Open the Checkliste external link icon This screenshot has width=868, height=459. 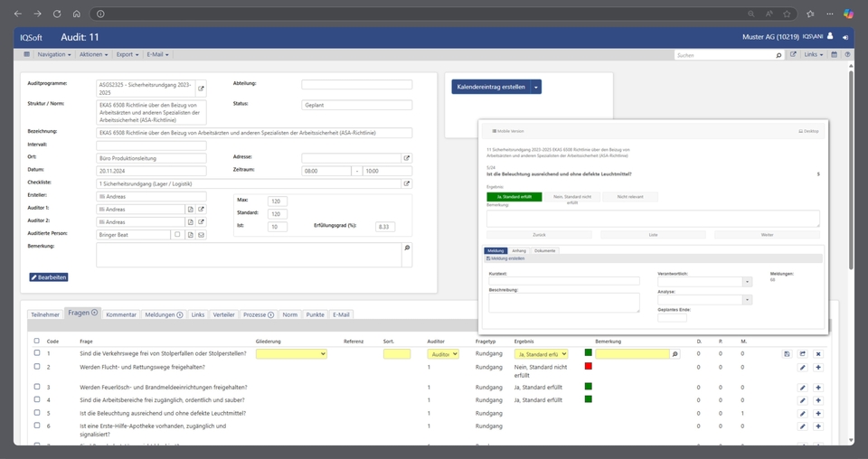pyautogui.click(x=406, y=183)
